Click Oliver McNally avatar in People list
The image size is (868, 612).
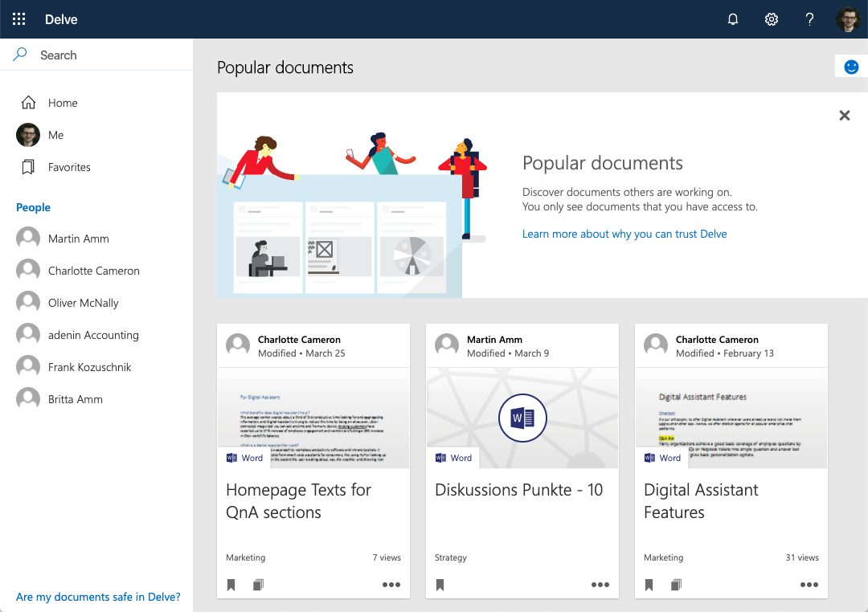tap(27, 303)
